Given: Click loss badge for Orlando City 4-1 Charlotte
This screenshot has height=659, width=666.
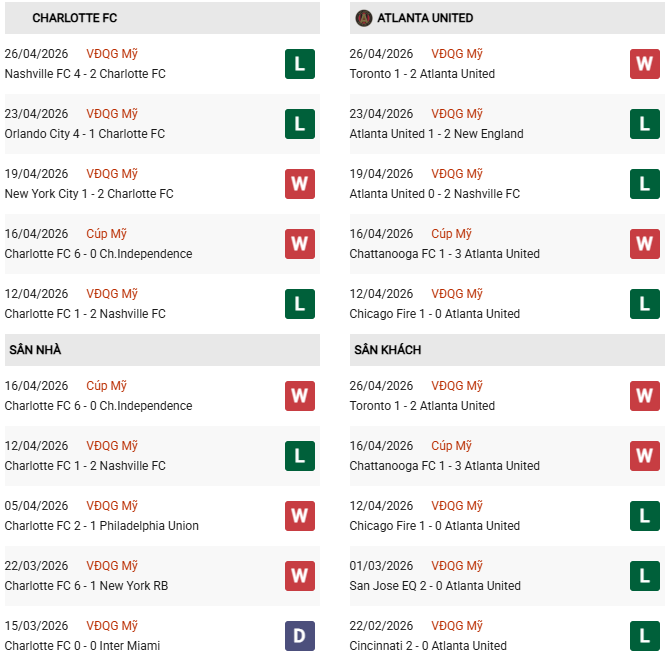Looking at the screenshot, I should point(299,124).
